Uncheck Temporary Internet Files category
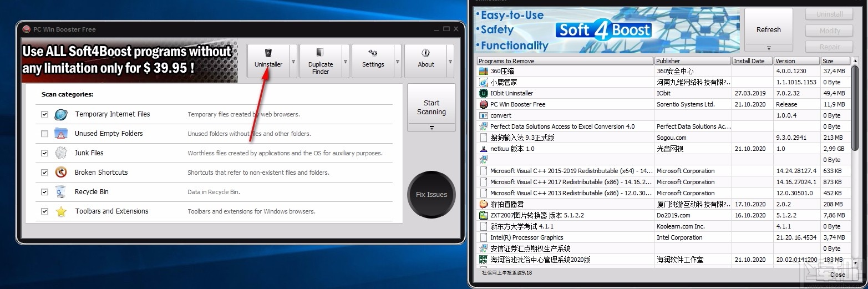The height and width of the screenshot is (289, 868). (x=44, y=114)
